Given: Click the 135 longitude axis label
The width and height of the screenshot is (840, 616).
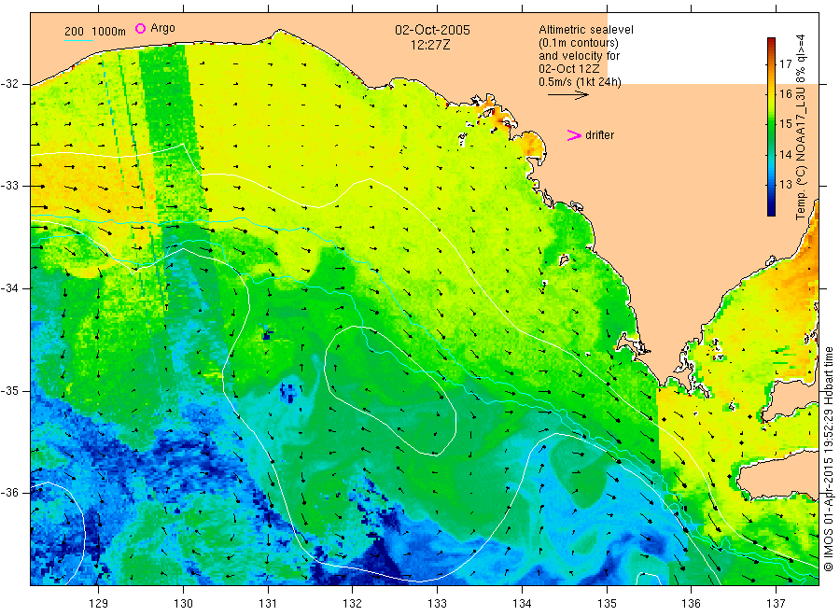Looking at the screenshot, I should click(x=607, y=604).
